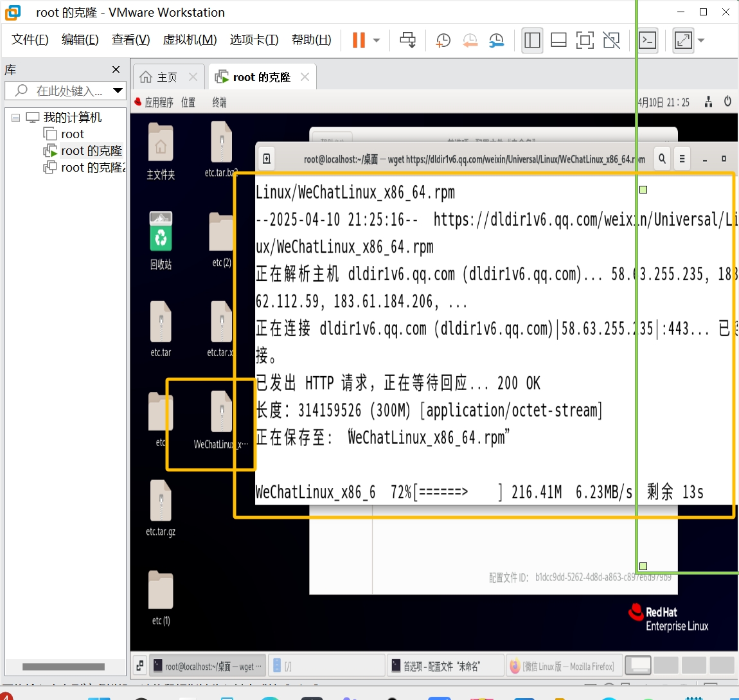Viewport: 739px width, 700px height.
Task: Open the 文件(F) menu
Action: coord(30,40)
